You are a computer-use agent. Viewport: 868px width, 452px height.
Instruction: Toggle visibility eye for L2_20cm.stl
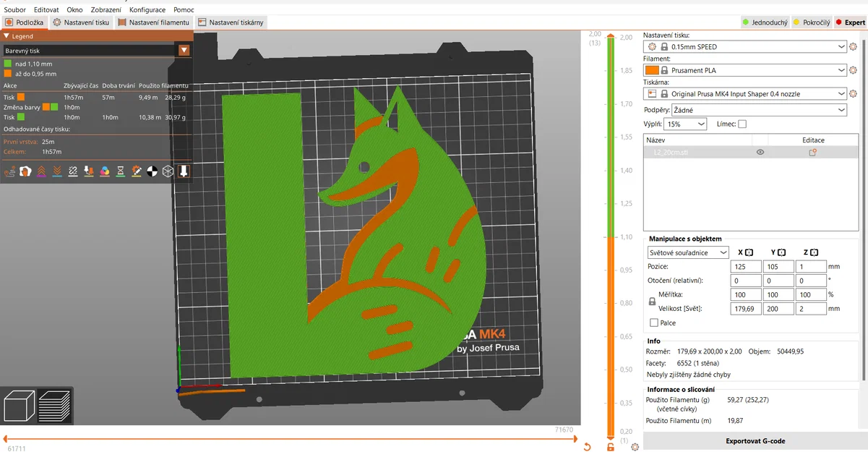(x=760, y=153)
